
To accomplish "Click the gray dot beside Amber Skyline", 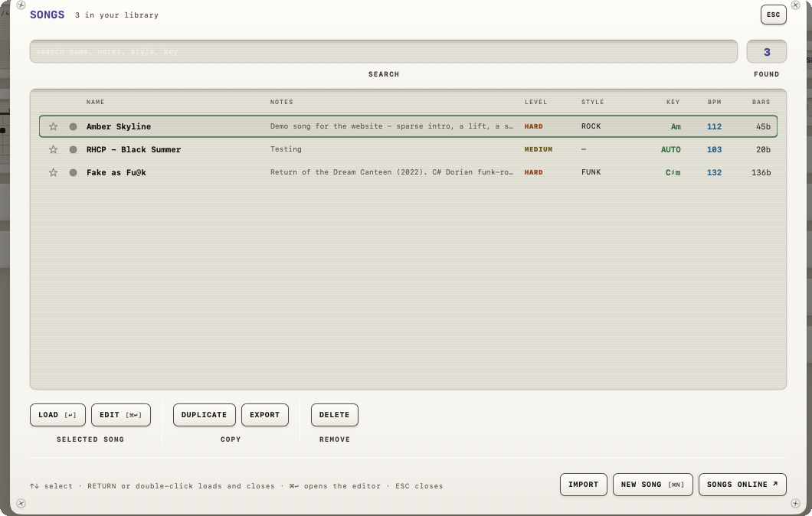I will tap(73, 126).
